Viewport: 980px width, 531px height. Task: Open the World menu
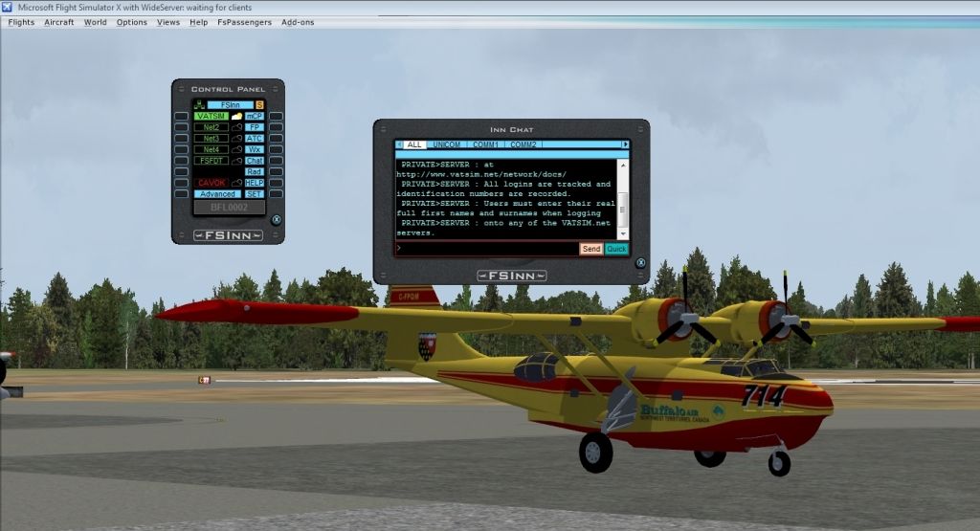(95, 22)
